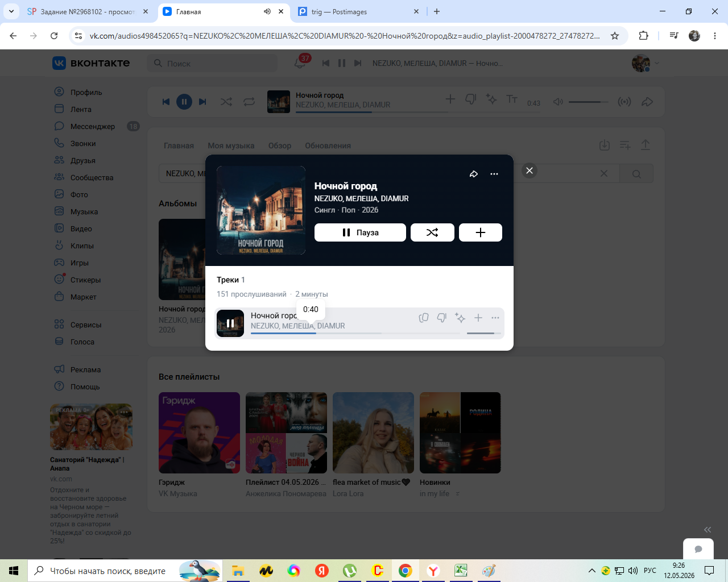
Task: Open VK home via ВКонтакте logo
Action: tap(91, 63)
